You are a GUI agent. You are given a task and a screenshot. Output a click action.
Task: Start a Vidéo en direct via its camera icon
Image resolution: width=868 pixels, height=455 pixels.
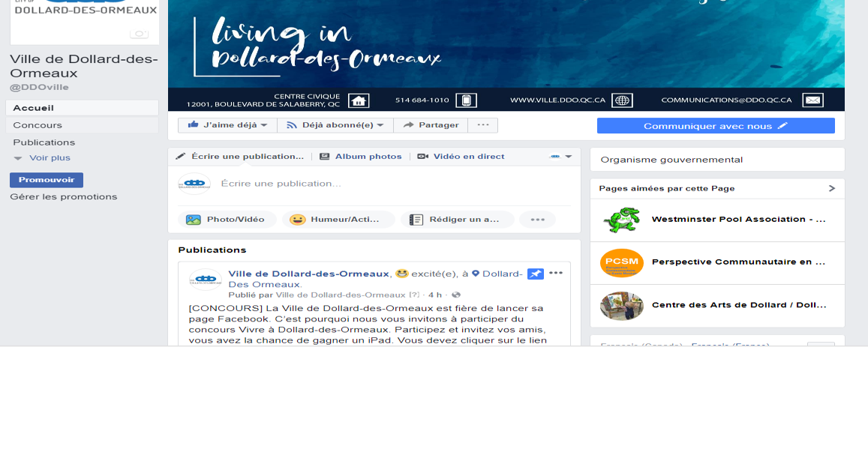click(422, 156)
